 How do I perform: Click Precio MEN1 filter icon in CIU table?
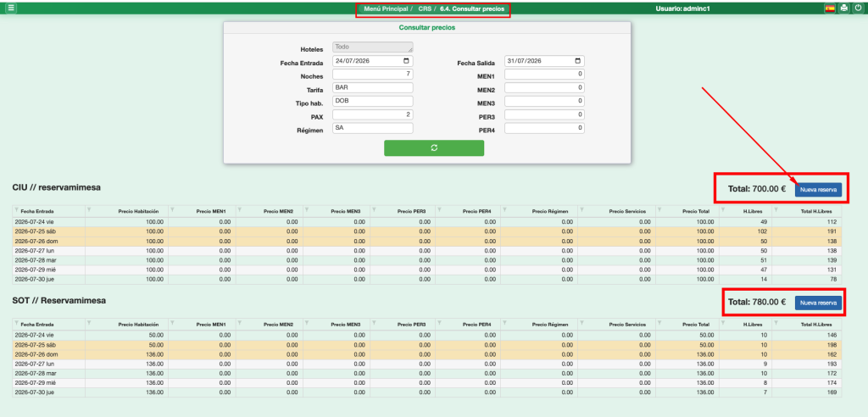pos(172,209)
